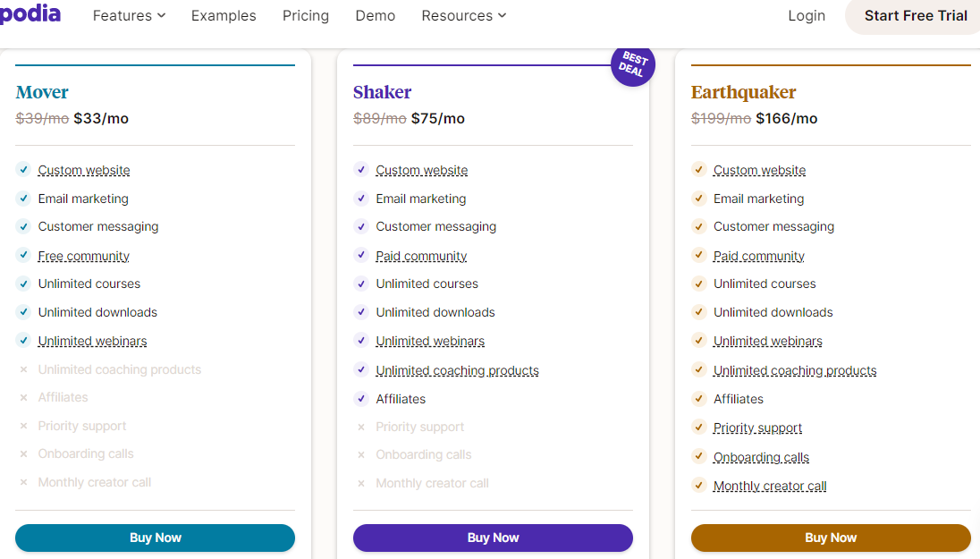Click the Podia logo

[30, 13]
